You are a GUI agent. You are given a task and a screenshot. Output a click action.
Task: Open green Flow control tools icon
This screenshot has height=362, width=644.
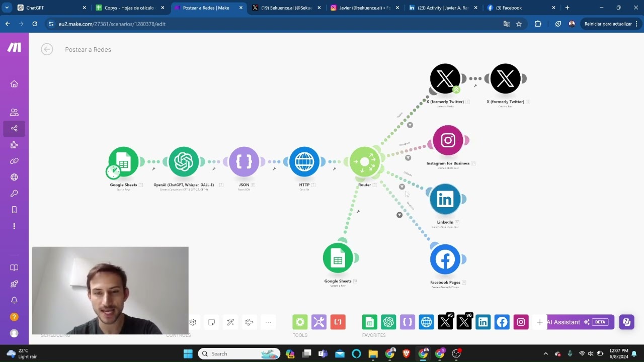[300, 322]
